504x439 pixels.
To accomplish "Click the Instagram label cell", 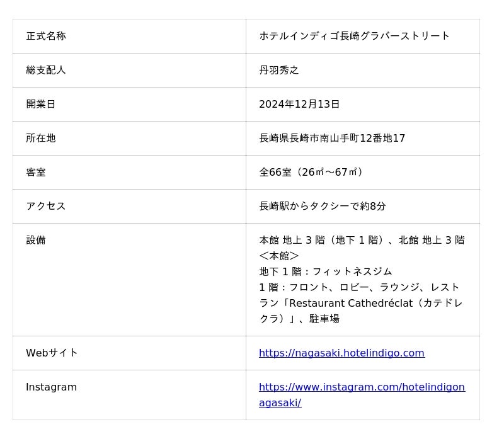I will pyautogui.click(x=51, y=387).
